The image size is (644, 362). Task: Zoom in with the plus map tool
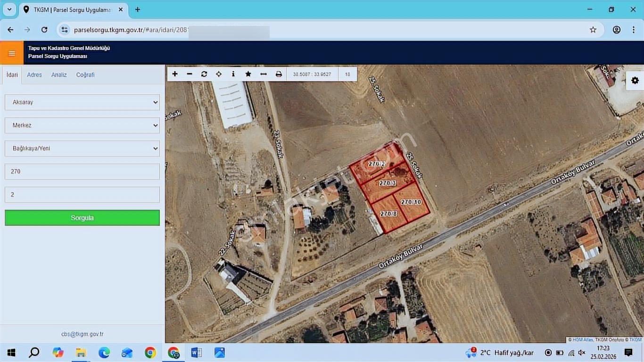pos(175,74)
